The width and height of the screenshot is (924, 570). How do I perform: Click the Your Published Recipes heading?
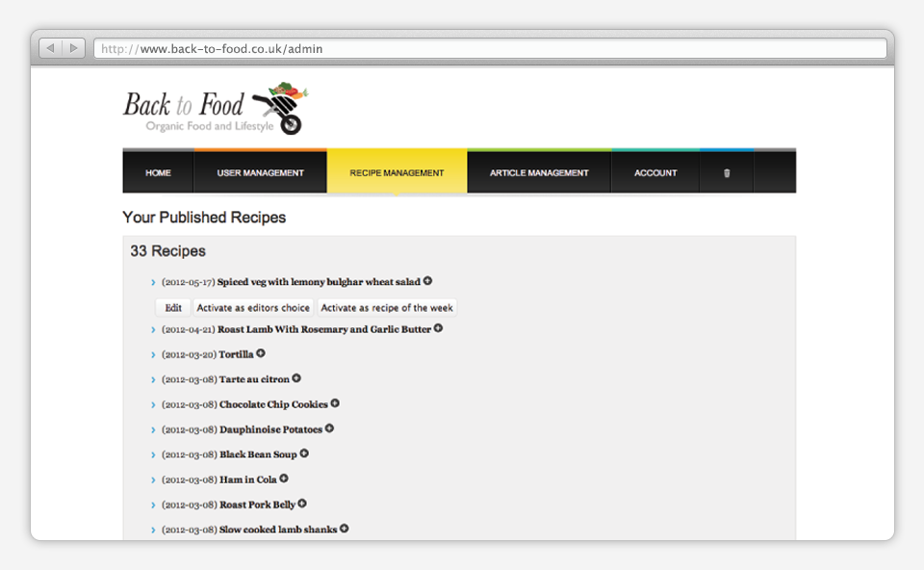(x=204, y=218)
